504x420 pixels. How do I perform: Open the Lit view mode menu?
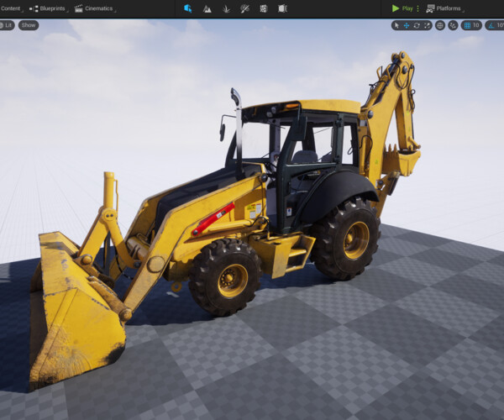click(7, 25)
